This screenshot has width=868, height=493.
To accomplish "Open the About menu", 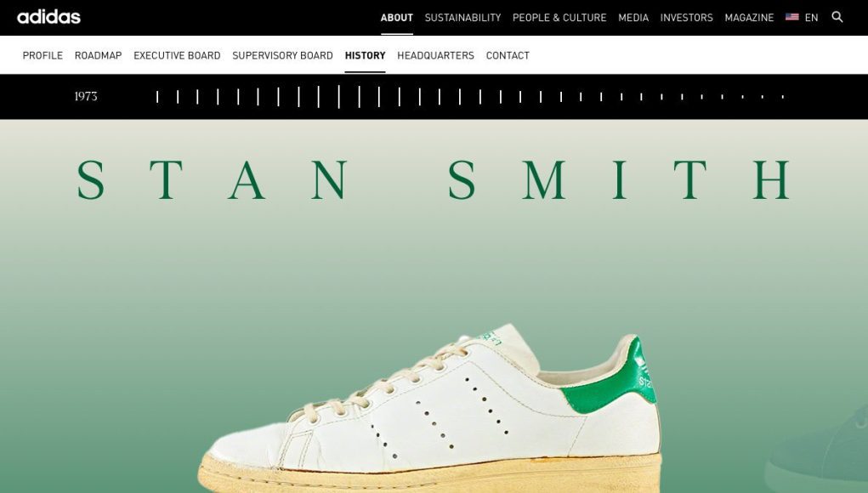I will [x=396, y=18].
